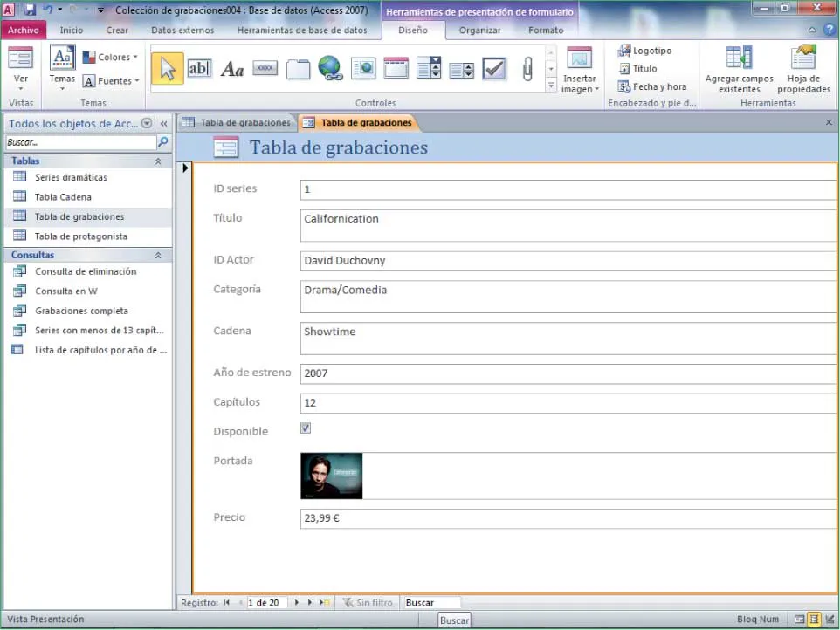This screenshot has width=840, height=630.
Task: Click the Logotipo button
Action: [644, 51]
